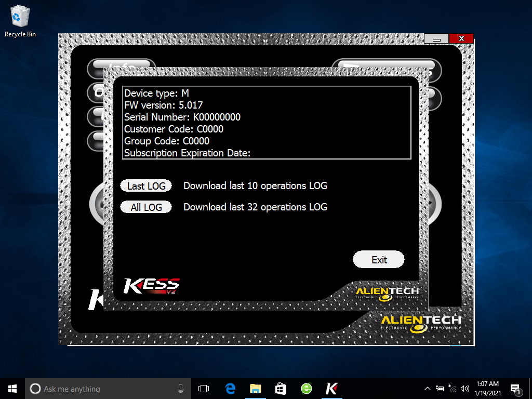Open Task View from the taskbar
This screenshot has width=532, height=399.
click(x=203, y=388)
